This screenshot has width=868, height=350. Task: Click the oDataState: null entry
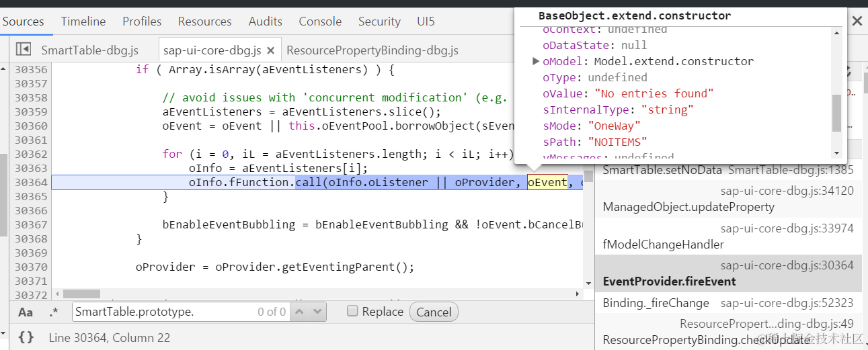click(594, 45)
